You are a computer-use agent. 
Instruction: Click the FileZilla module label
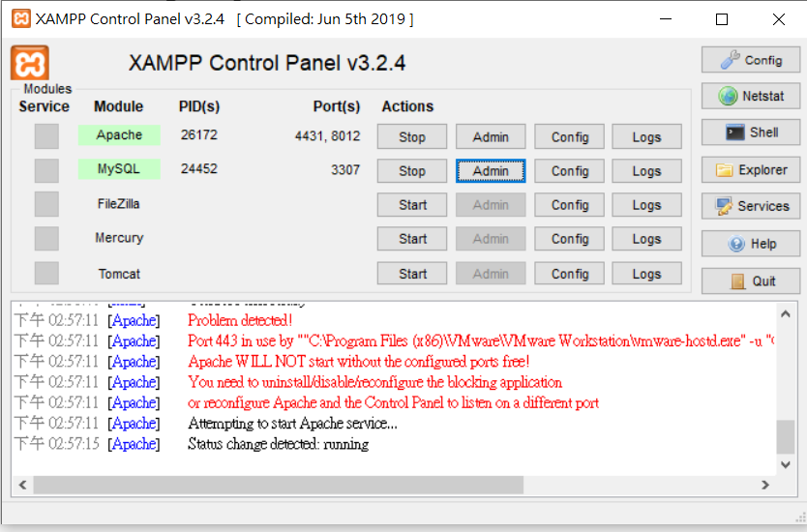pyautogui.click(x=118, y=204)
